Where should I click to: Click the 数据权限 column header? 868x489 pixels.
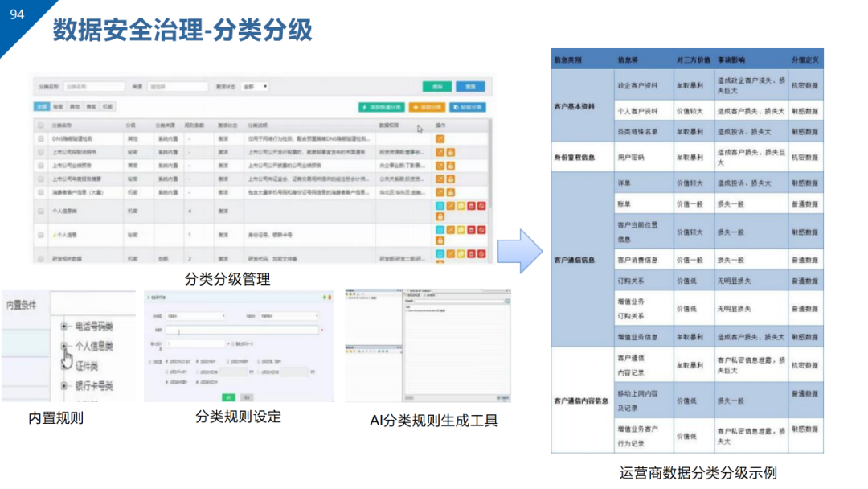pos(389,125)
